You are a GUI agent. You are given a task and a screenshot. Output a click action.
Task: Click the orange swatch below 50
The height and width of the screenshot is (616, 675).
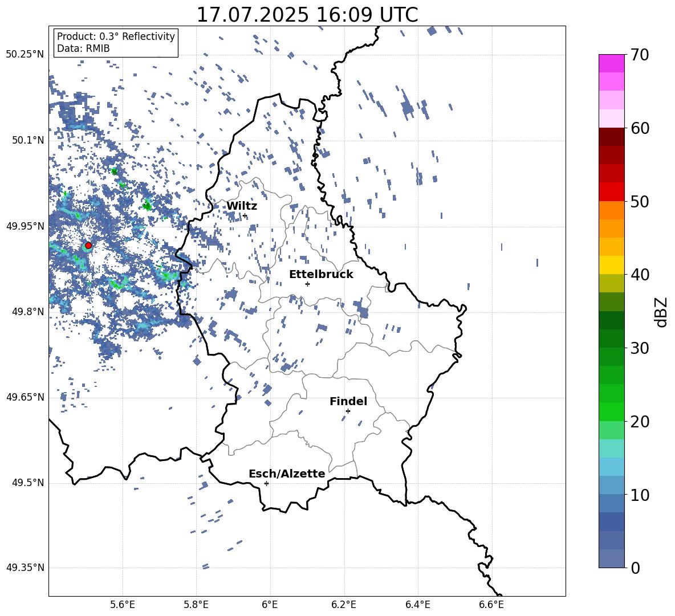(612, 210)
